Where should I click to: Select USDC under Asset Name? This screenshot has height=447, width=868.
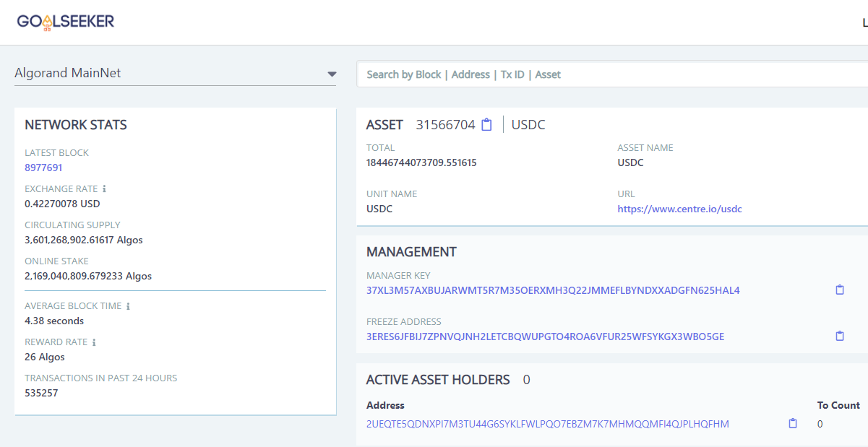click(630, 162)
